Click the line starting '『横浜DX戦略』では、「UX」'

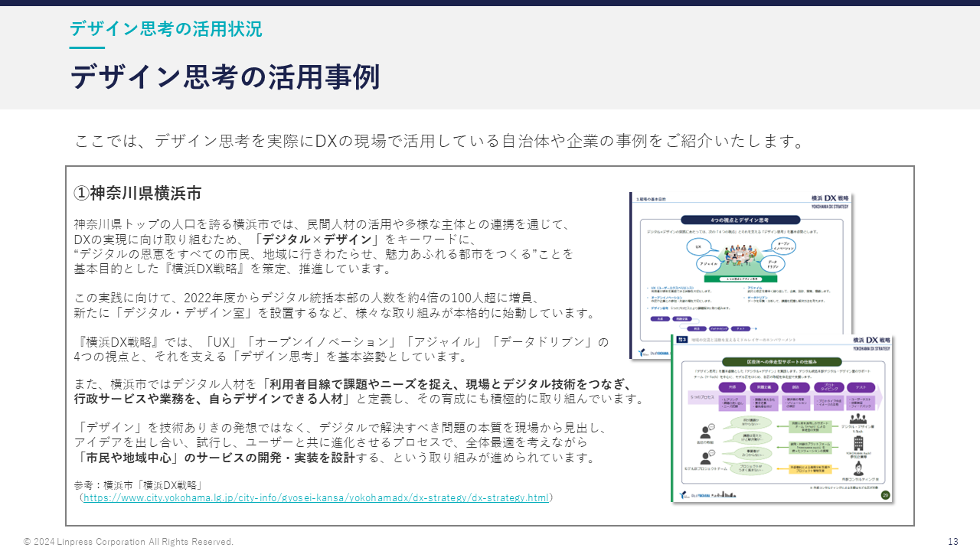pyautogui.click(x=341, y=341)
